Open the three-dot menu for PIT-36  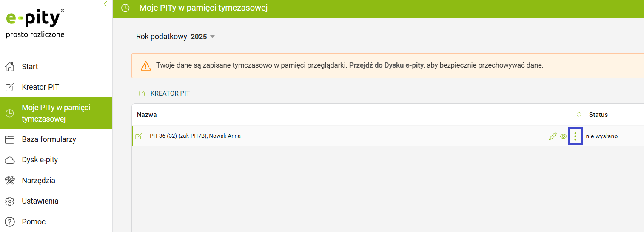coord(576,136)
